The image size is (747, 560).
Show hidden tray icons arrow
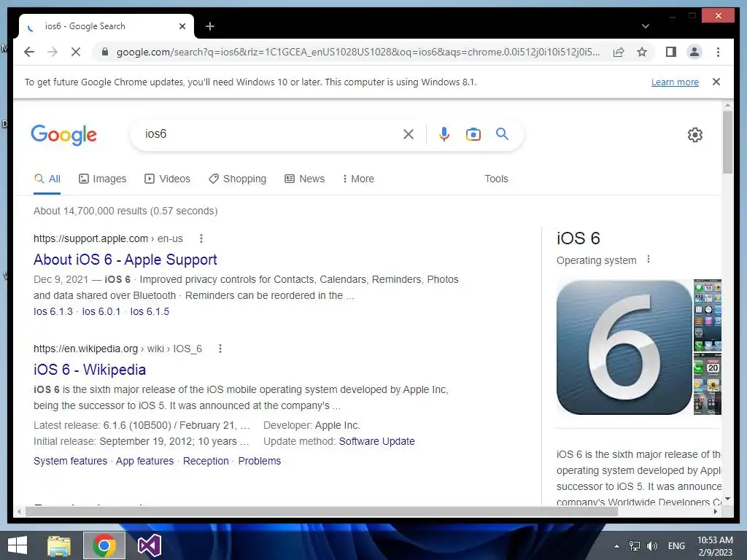(x=616, y=546)
